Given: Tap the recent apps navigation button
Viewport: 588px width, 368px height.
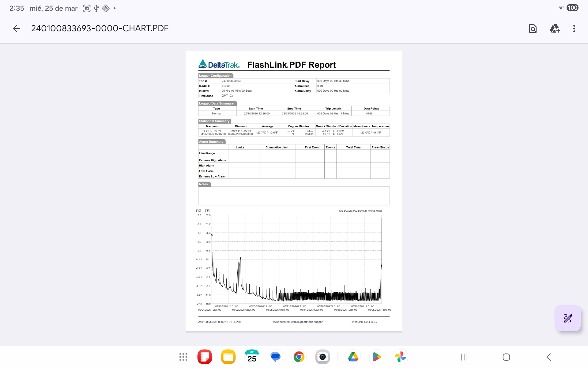Looking at the screenshot, I should coord(464,357).
